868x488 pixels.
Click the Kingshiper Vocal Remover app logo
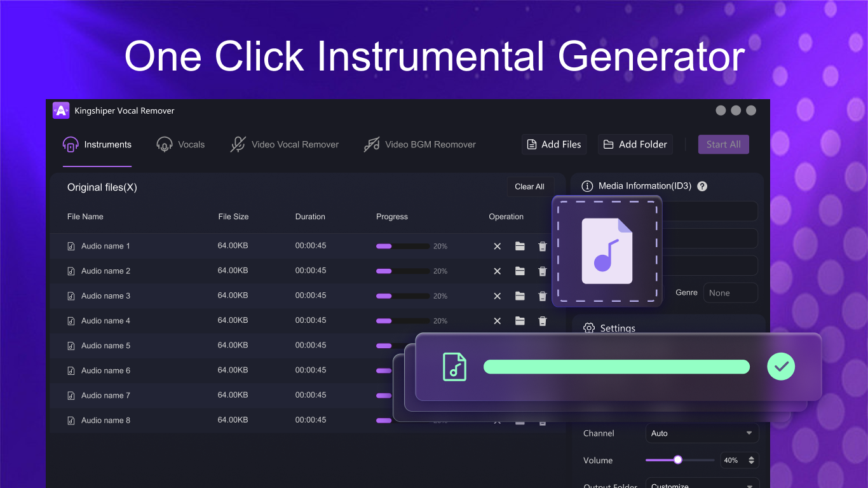click(x=61, y=111)
